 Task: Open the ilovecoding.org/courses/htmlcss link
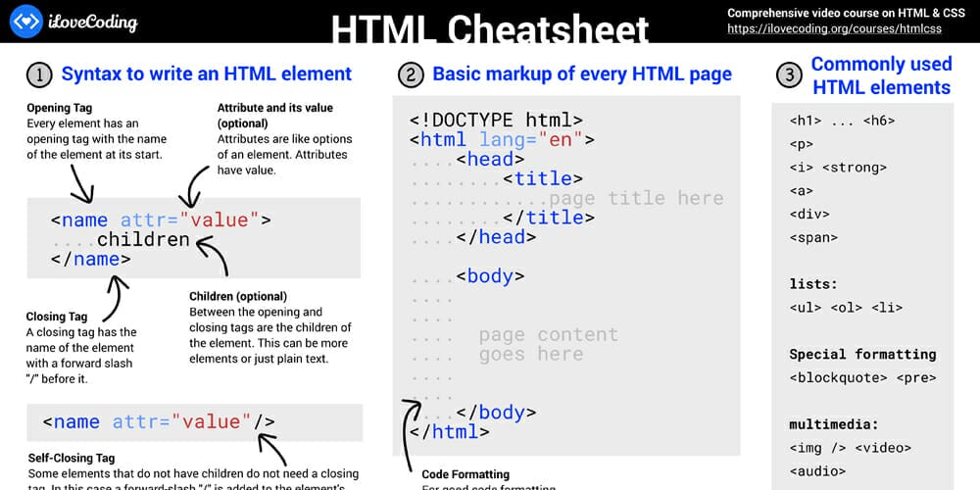point(834,28)
